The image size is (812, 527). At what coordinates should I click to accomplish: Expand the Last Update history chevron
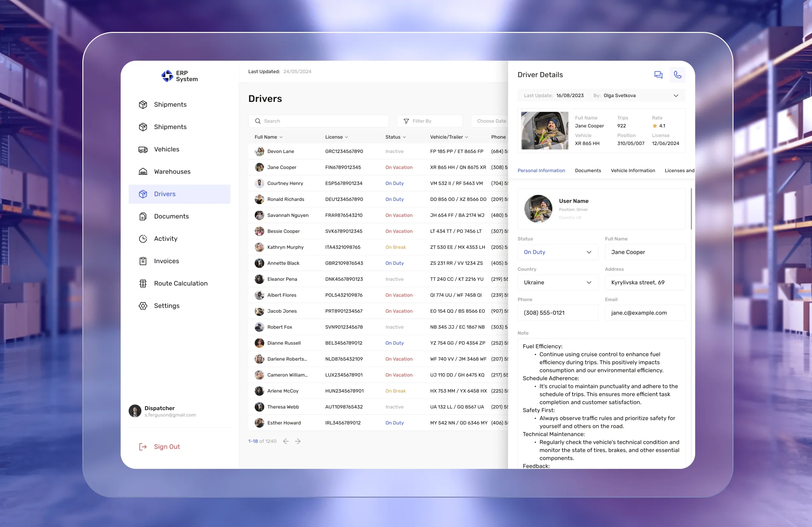(x=675, y=95)
